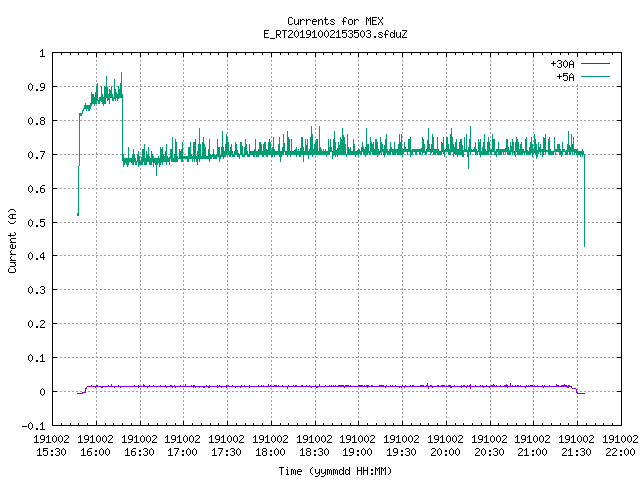Screen dimensions: 640x480
Task: Click the 'Currents for MEX' chart title
Action: point(335,21)
